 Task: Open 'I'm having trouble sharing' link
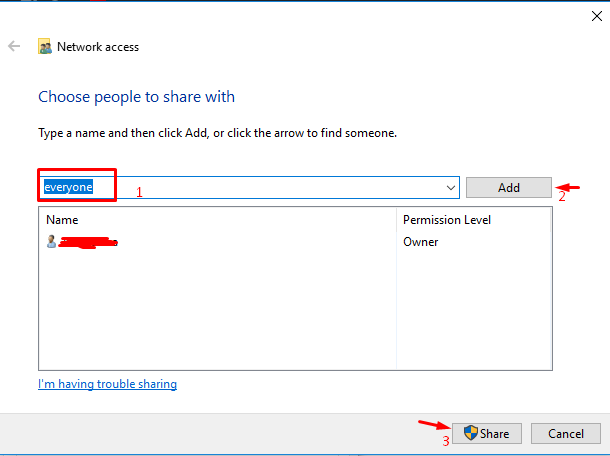click(107, 384)
